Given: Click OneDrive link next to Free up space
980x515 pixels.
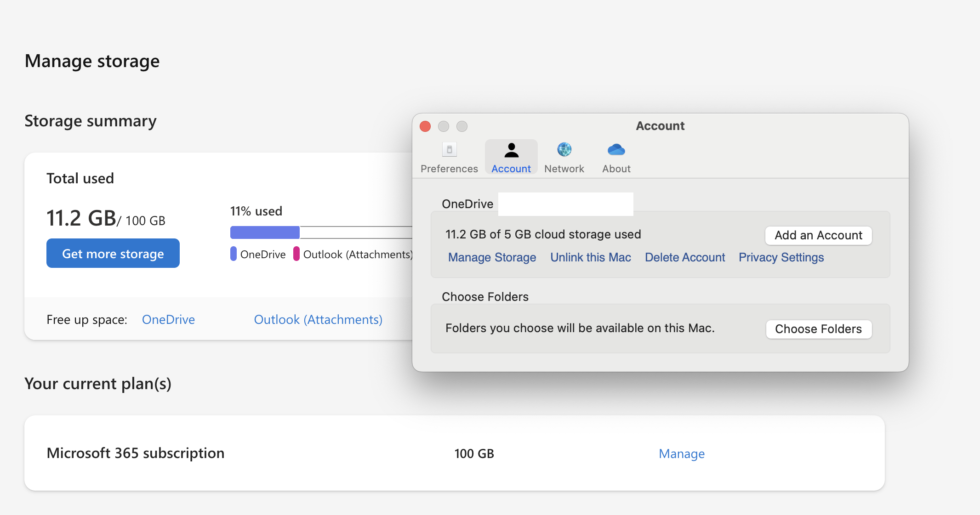Looking at the screenshot, I should pyautogui.click(x=168, y=319).
